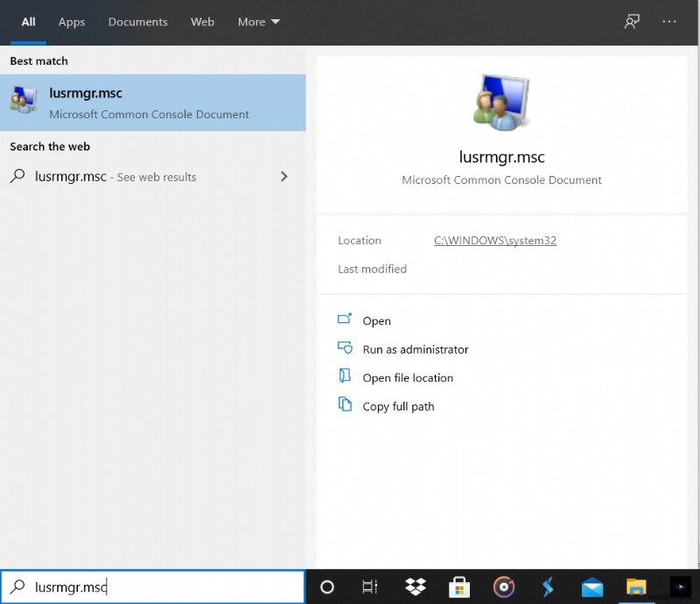Switch to the Documents search tab

click(x=137, y=22)
